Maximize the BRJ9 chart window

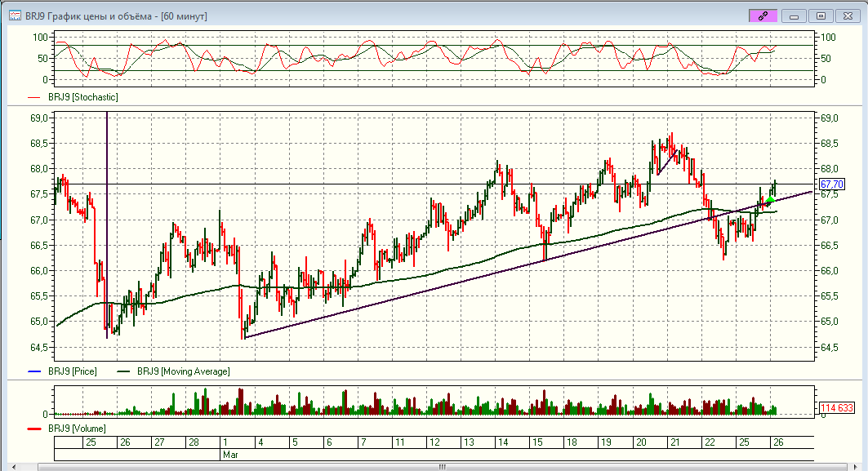(x=821, y=16)
